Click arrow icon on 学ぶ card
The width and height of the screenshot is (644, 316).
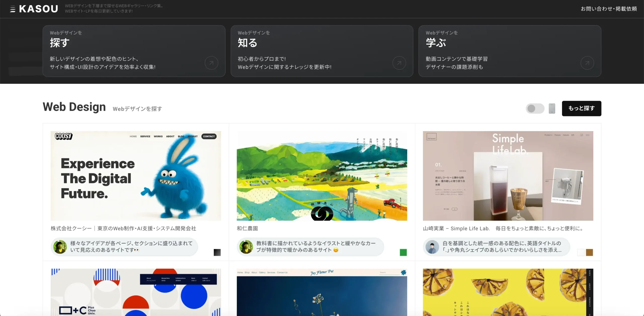(x=587, y=63)
